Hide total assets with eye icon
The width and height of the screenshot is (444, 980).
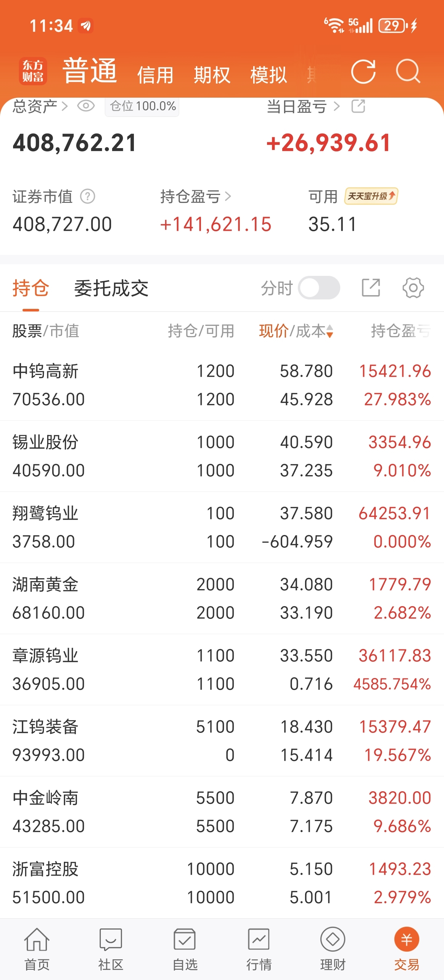click(86, 106)
